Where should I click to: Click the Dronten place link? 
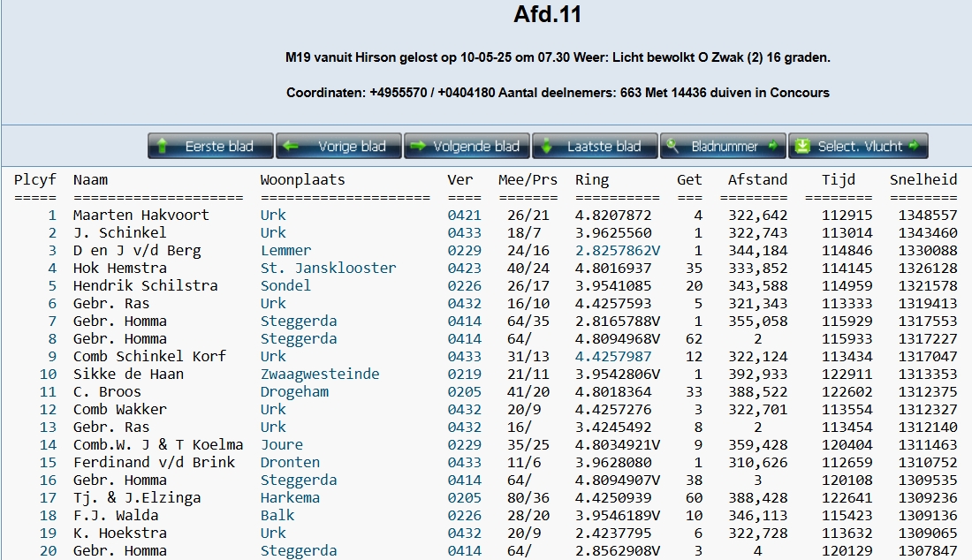290,462
